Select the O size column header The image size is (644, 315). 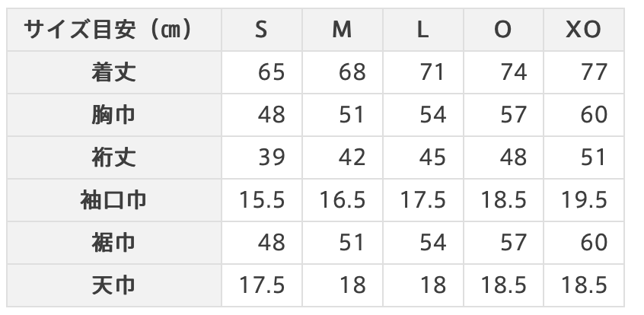tap(503, 30)
